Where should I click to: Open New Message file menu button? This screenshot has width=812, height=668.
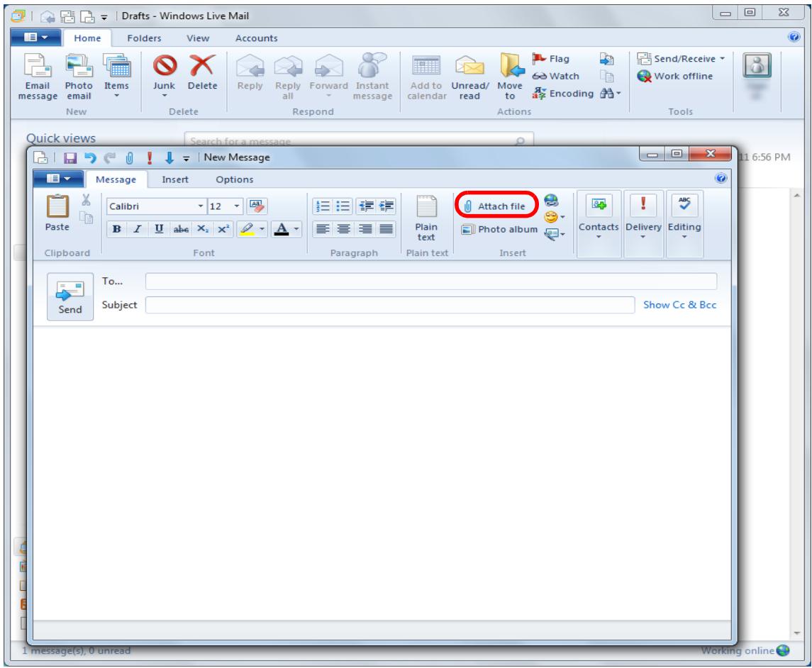[58, 179]
